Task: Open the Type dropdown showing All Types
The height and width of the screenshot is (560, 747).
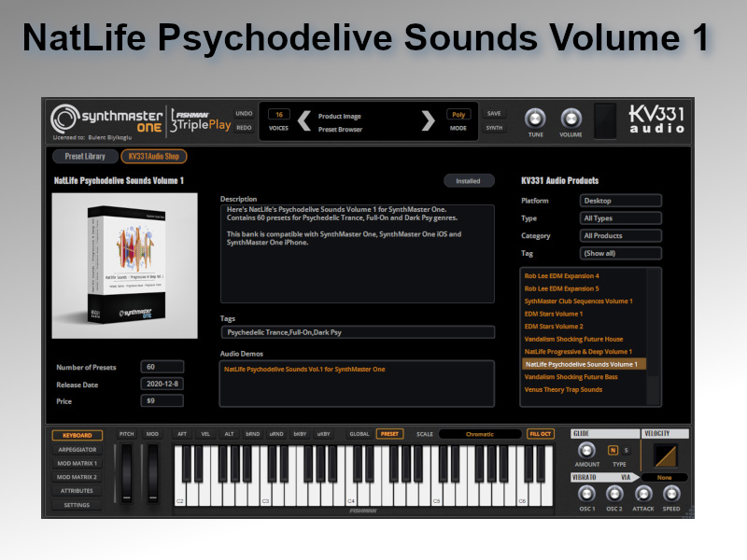Action: point(620,218)
